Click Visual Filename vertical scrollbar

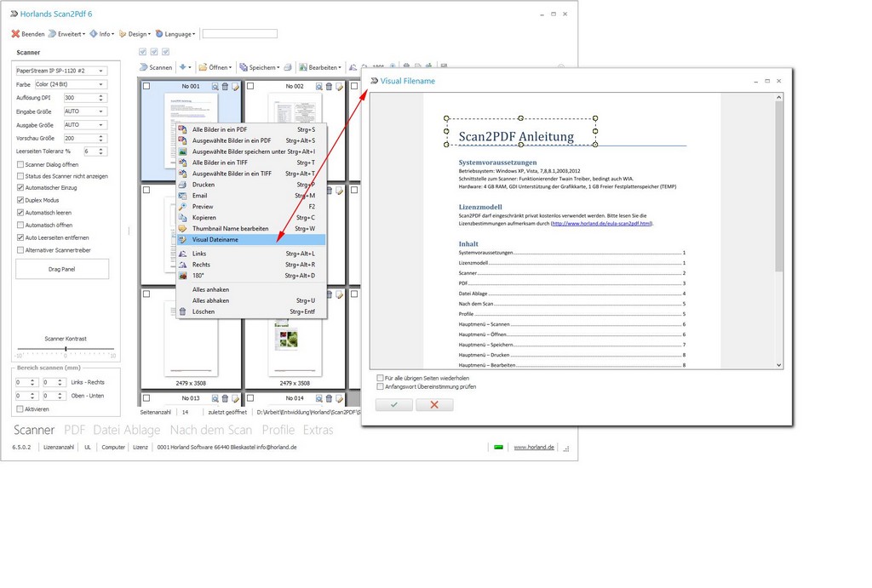(x=778, y=231)
